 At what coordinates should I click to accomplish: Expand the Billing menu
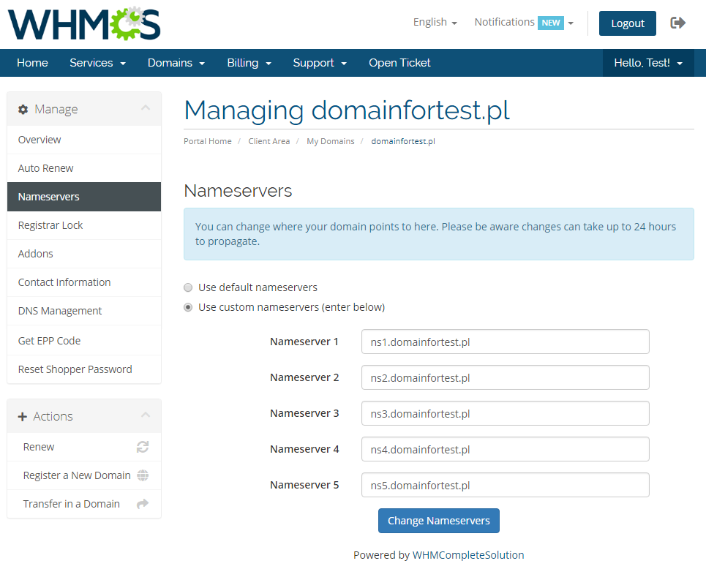click(x=249, y=63)
